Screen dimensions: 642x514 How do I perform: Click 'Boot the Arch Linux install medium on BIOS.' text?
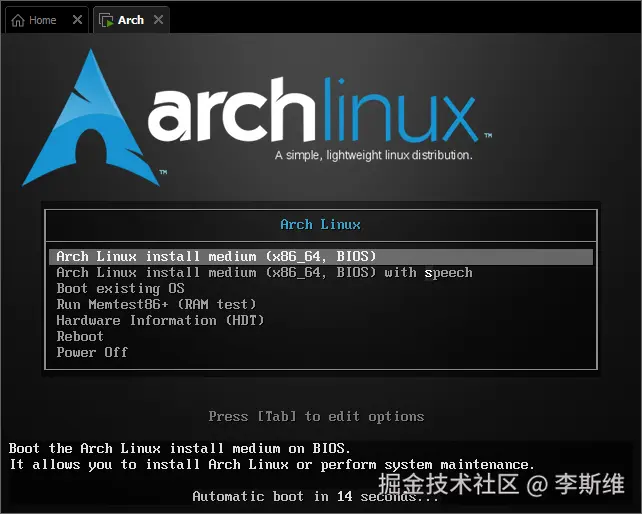coord(180,448)
